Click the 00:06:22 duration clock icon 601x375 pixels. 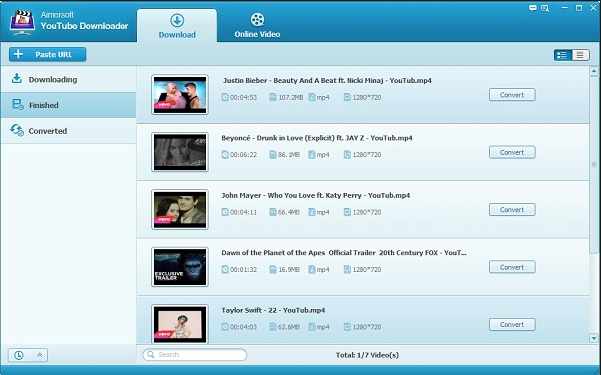[x=225, y=155]
